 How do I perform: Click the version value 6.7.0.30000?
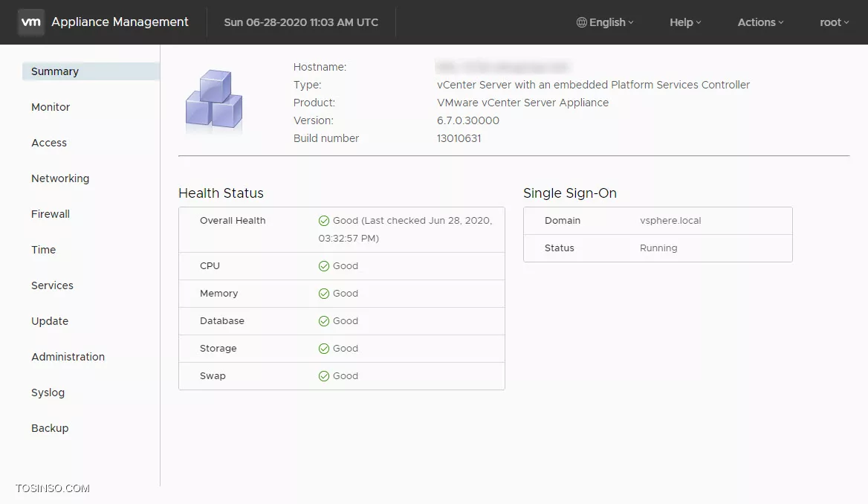[x=467, y=120]
